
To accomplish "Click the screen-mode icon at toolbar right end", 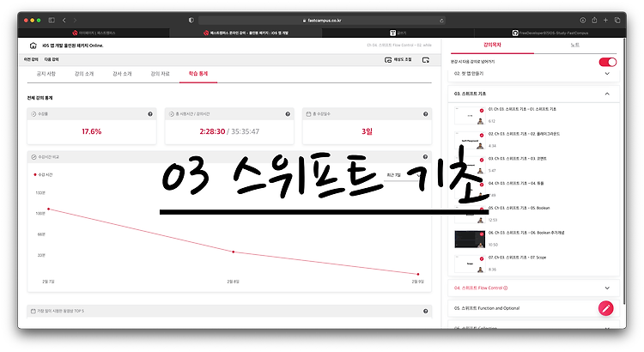I will [426, 60].
